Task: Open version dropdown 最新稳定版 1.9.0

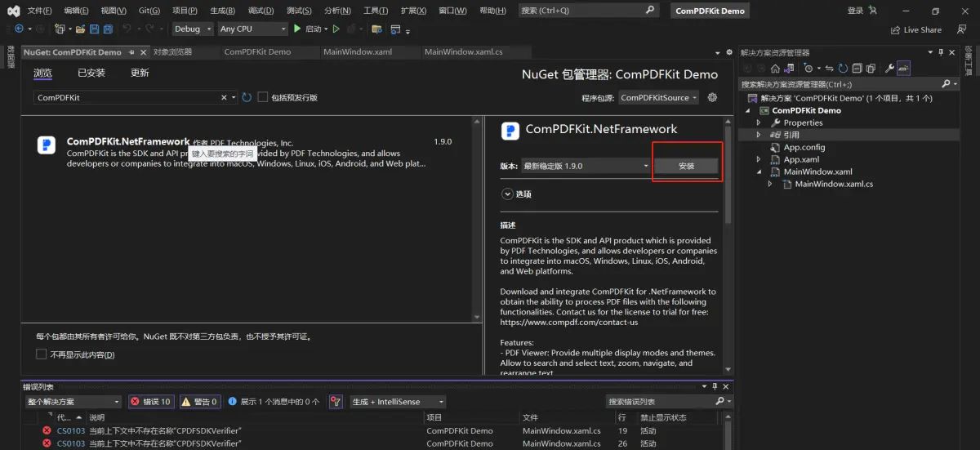Action: [x=586, y=166]
